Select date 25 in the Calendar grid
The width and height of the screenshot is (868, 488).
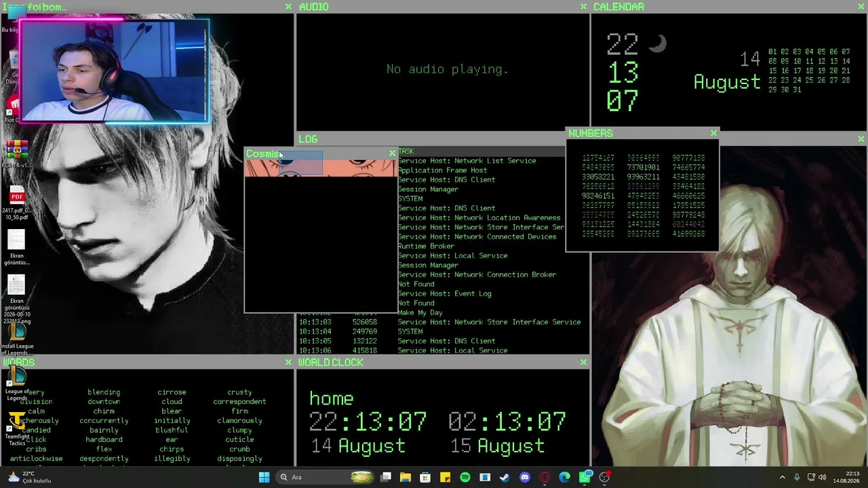click(809, 80)
